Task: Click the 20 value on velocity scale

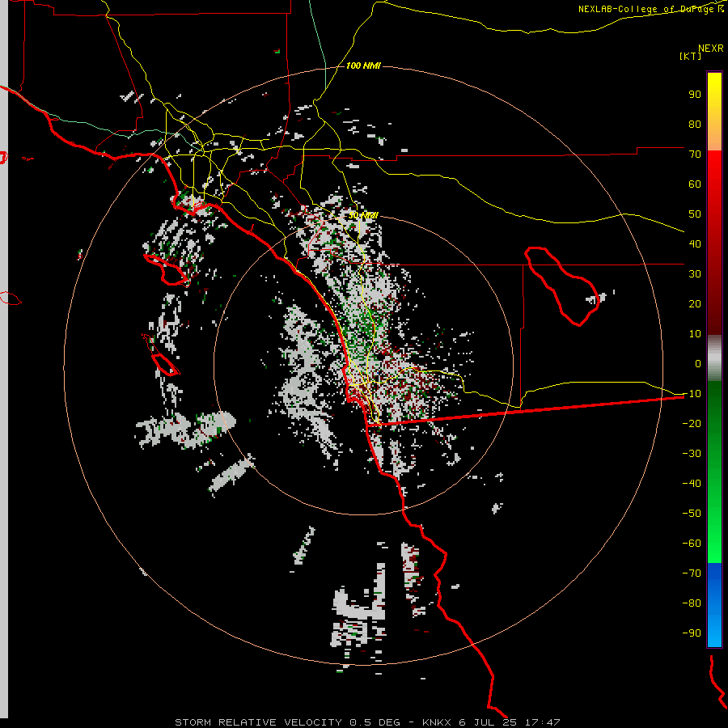Action: [x=695, y=304]
